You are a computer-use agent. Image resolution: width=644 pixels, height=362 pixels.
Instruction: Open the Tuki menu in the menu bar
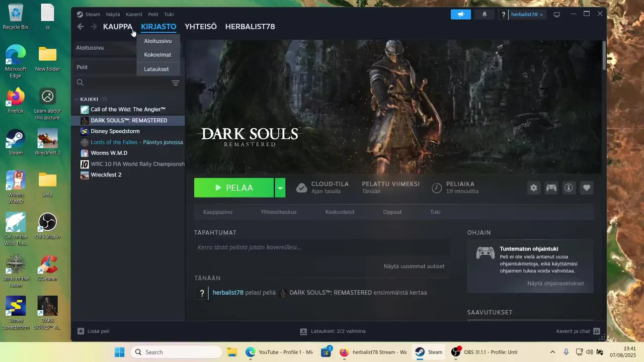[169, 15]
